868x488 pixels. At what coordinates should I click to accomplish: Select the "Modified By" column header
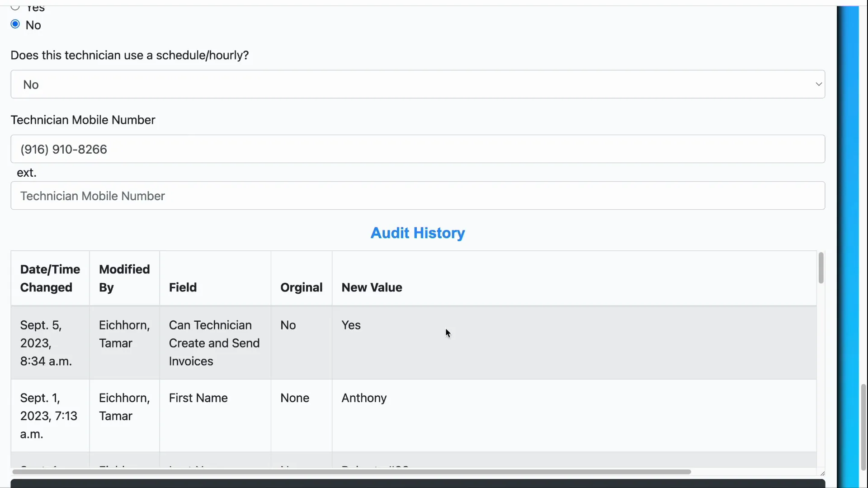click(124, 278)
